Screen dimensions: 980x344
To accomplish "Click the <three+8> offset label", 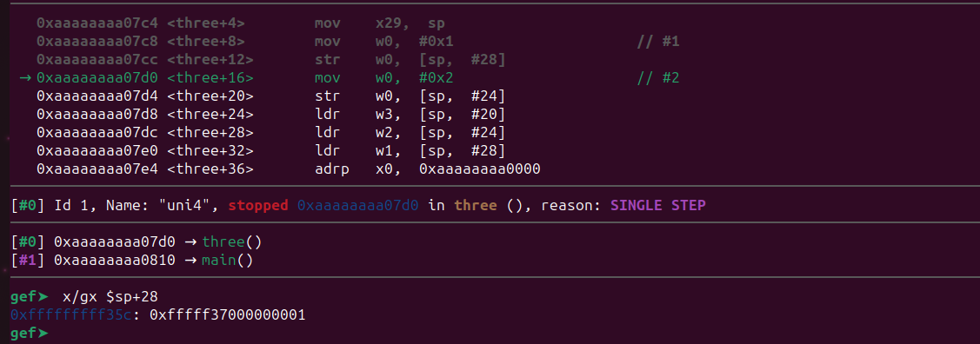I will (x=205, y=42).
